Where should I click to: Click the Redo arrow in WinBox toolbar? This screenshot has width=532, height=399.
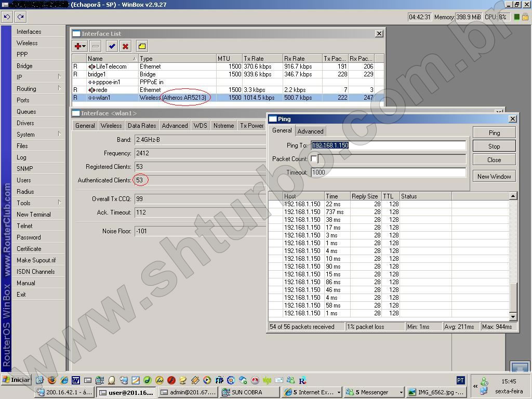pos(21,17)
